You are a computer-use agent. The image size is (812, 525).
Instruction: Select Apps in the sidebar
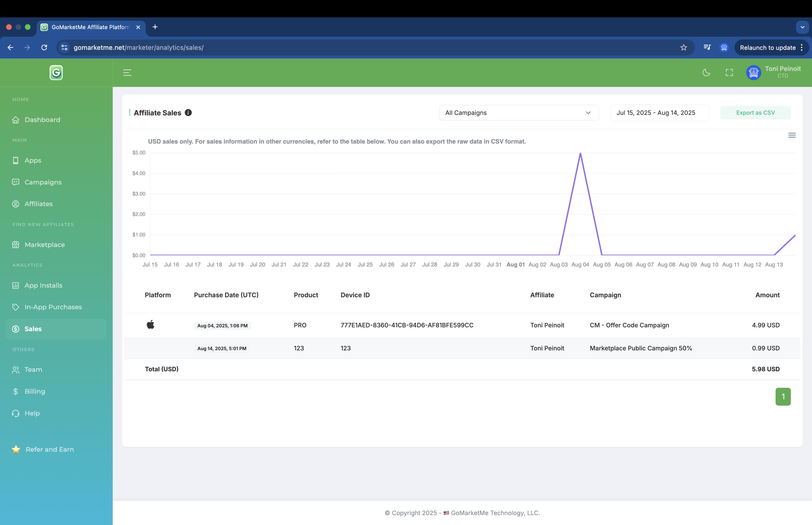click(x=32, y=160)
